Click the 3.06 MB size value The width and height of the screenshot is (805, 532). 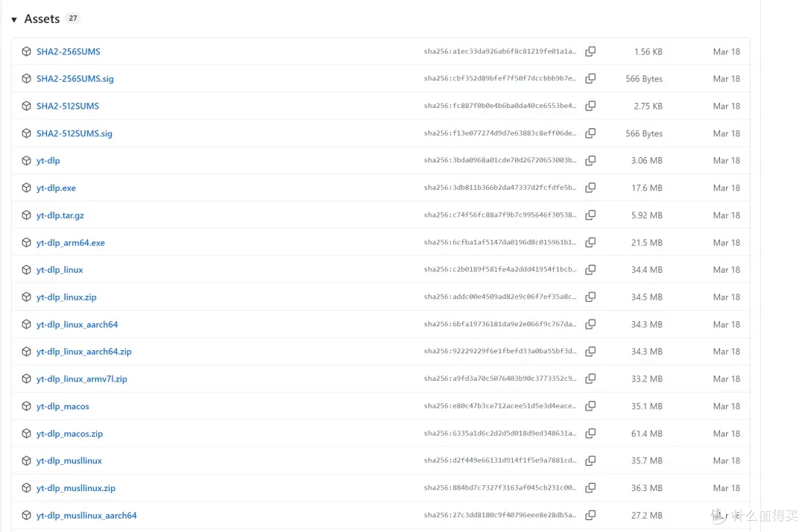click(647, 161)
